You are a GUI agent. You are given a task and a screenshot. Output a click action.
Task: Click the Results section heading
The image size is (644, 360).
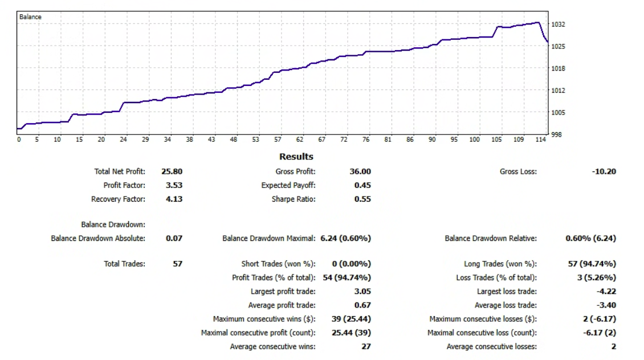click(296, 157)
